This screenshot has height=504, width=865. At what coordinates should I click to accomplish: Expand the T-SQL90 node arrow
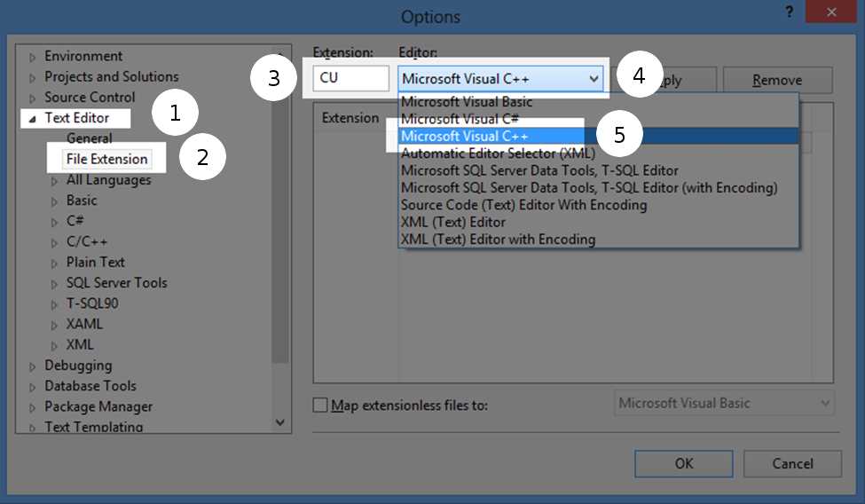[x=54, y=304]
